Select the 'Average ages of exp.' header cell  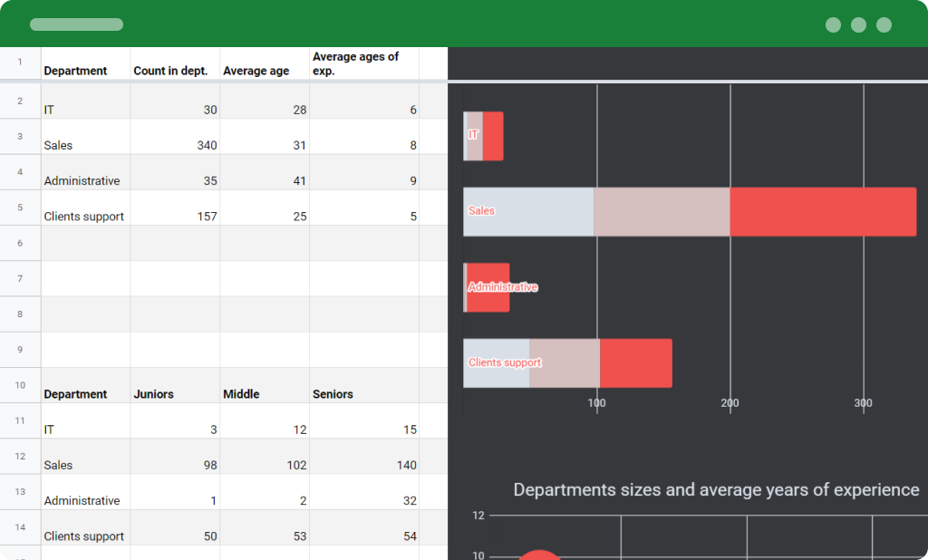364,63
